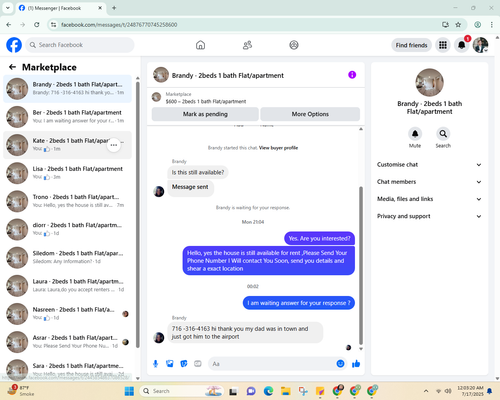This screenshot has height=400, width=500.
Task: Open the Nasreen conversation in the list
Action: (68, 314)
